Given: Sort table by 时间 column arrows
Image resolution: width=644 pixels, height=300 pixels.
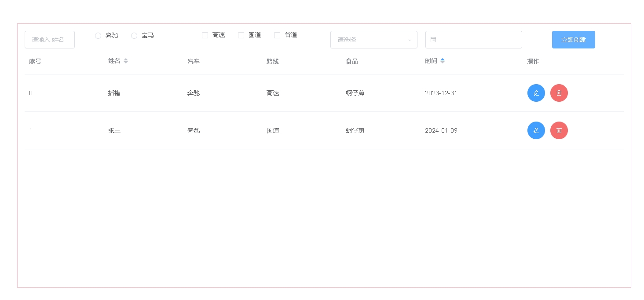Looking at the screenshot, I should 443,61.
